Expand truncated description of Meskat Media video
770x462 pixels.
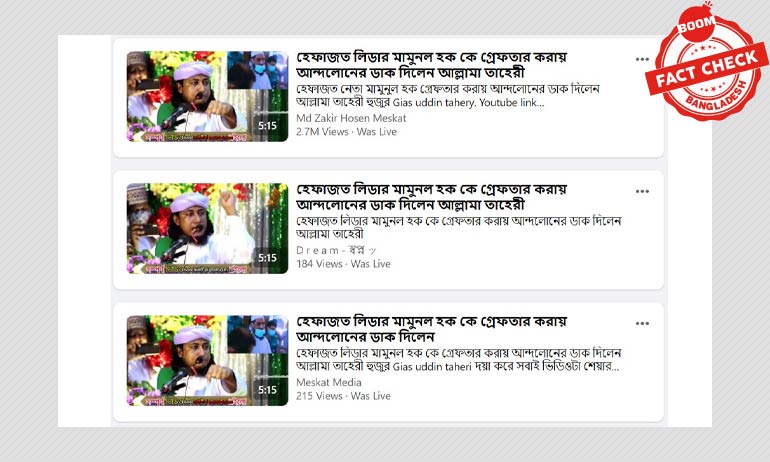click(459, 360)
